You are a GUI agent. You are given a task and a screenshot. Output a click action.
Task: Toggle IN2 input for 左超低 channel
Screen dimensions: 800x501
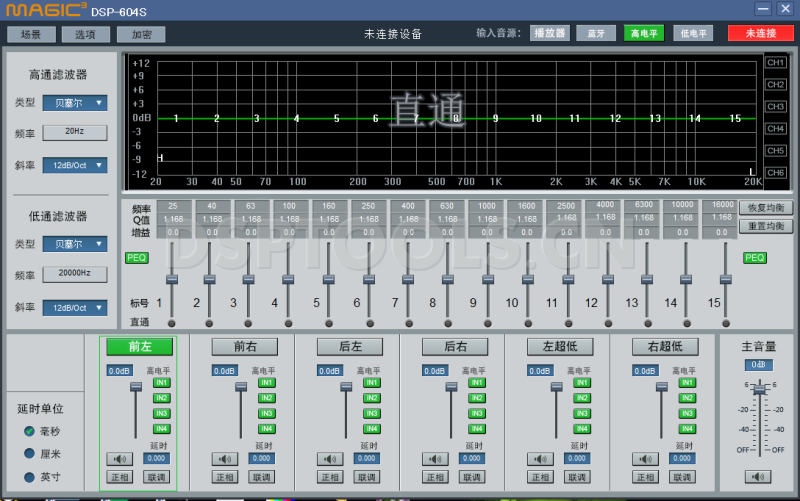(x=582, y=398)
